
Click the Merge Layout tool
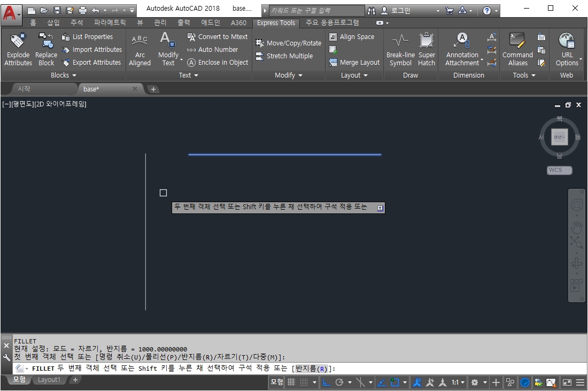pyautogui.click(x=354, y=62)
